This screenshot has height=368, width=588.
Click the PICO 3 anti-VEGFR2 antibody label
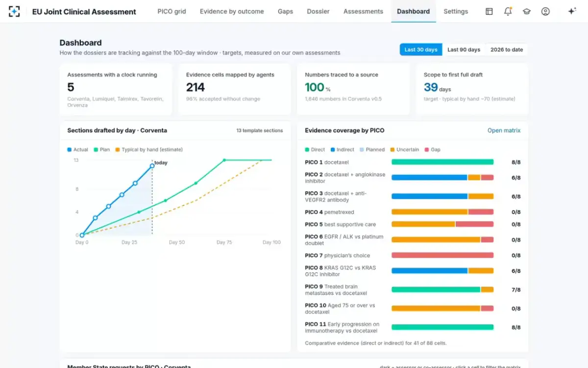pos(336,196)
